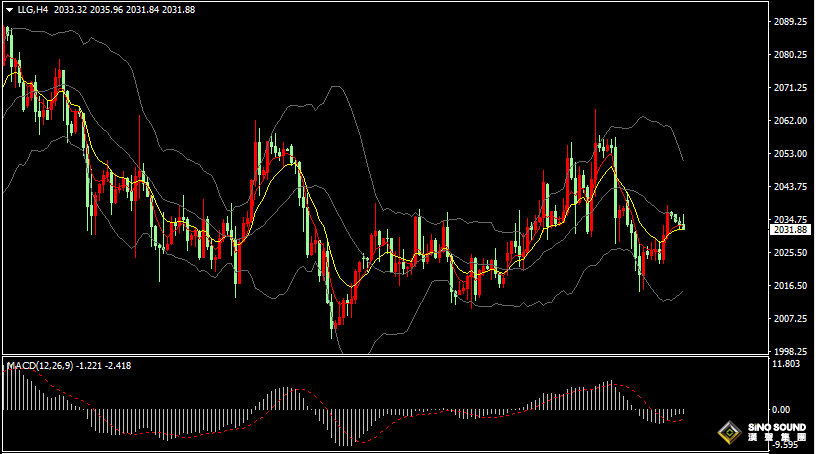This screenshot has width=816, height=454.
Task: Click the MACD 0.00 scale label
Action: [x=783, y=410]
